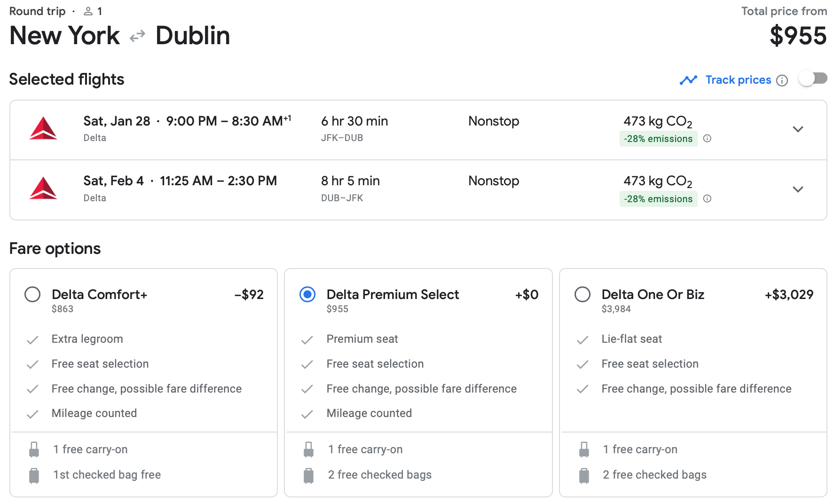This screenshot has height=504, width=835.
Task: Click the DUB–JFK route text
Action: tap(342, 198)
